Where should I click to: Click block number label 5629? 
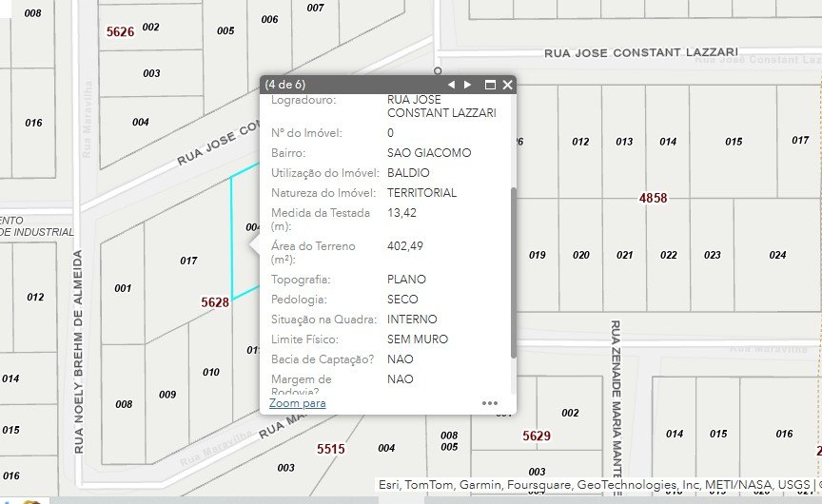[x=537, y=436]
